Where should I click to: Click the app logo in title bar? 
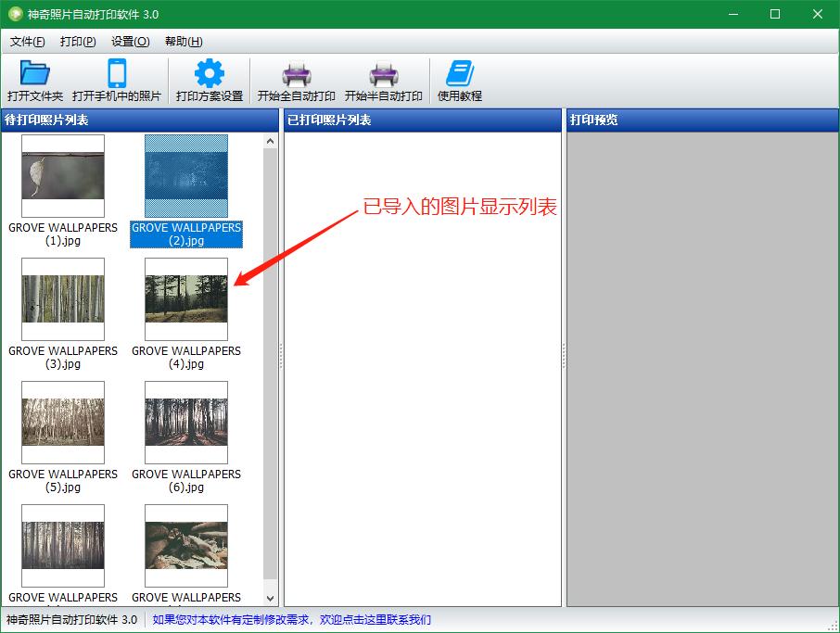(15, 14)
